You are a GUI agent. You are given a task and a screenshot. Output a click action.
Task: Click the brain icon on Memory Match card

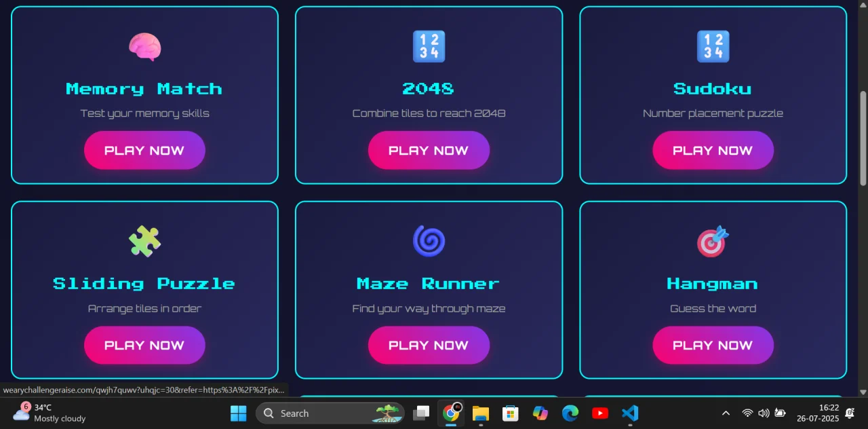pos(144,47)
